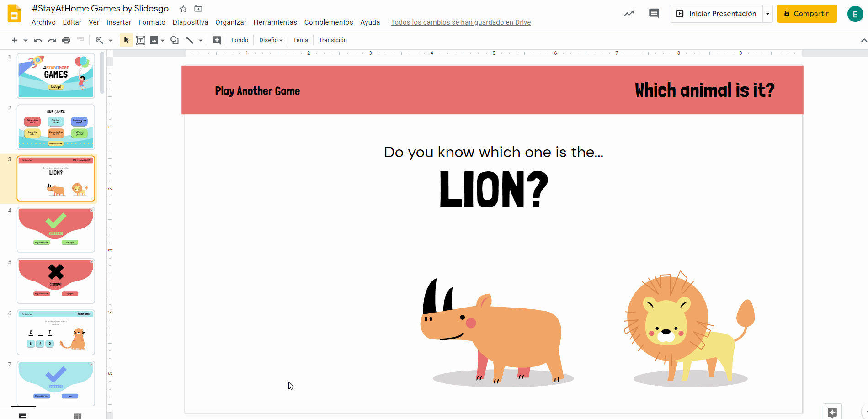Expand the new slide layout dropdown arrow
This screenshot has width=868, height=419.
25,40
